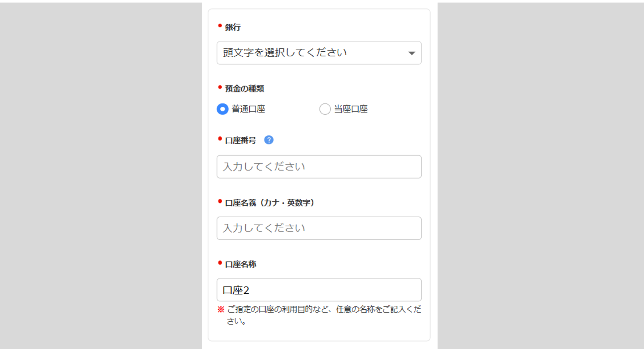Click the 銀行 field label
This screenshot has width=644, height=349.
(x=233, y=27)
